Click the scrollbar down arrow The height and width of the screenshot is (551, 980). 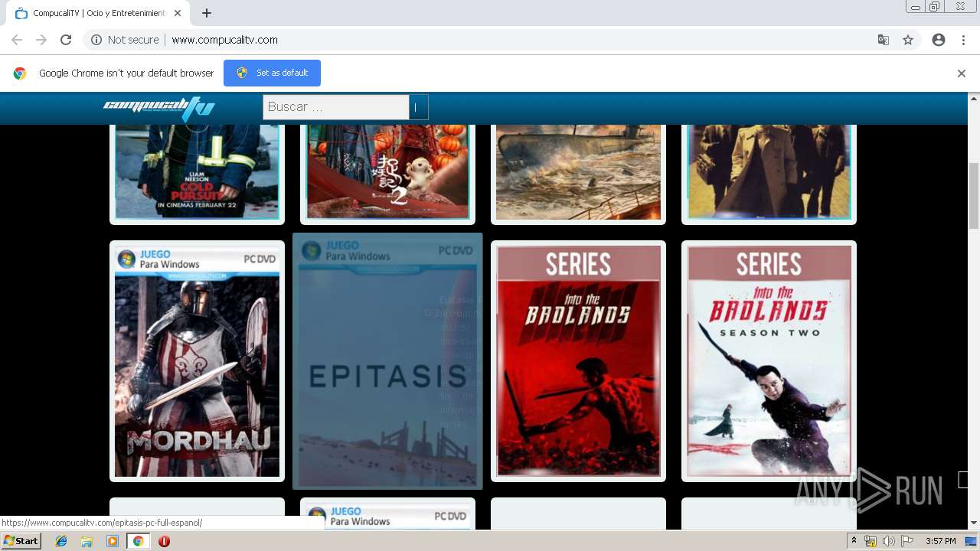(974, 523)
